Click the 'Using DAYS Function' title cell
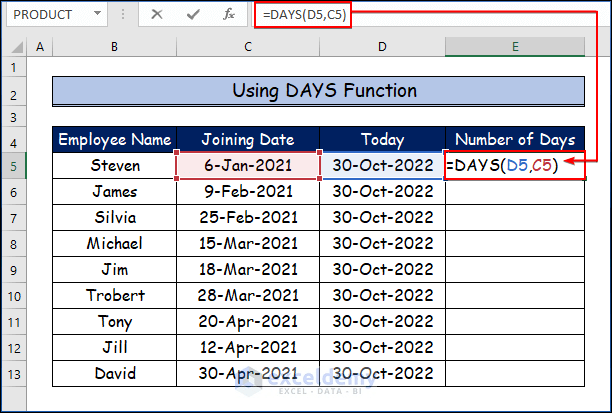This screenshot has width=612, height=413. (318, 91)
